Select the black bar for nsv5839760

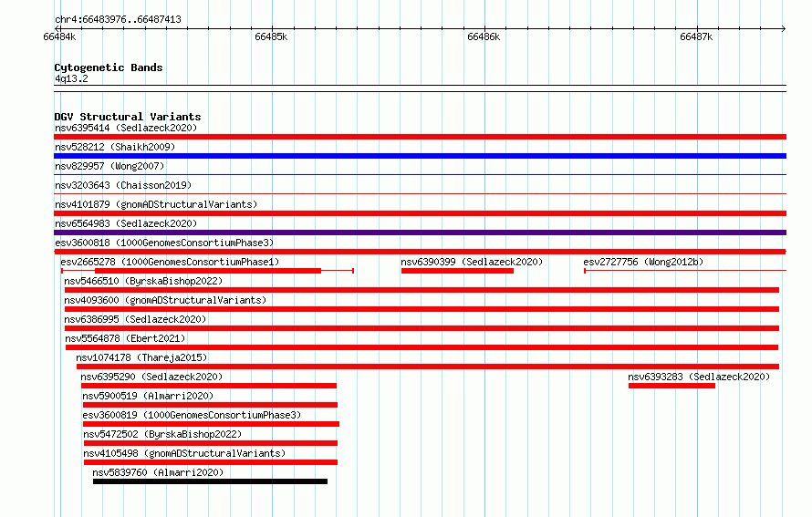(x=210, y=481)
